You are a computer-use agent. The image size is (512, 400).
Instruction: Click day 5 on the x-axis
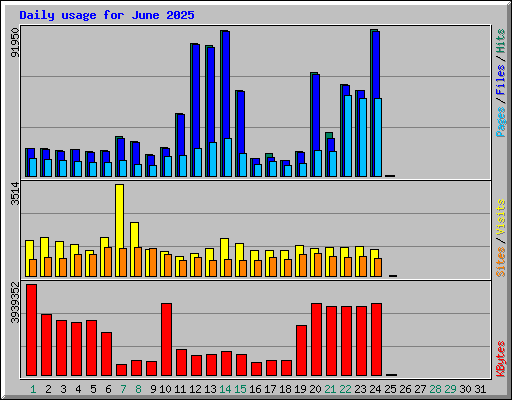[94, 389]
